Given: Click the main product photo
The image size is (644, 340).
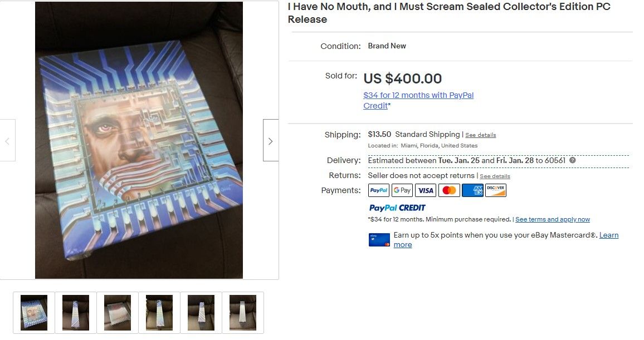Looking at the screenshot, I should click(x=139, y=140).
